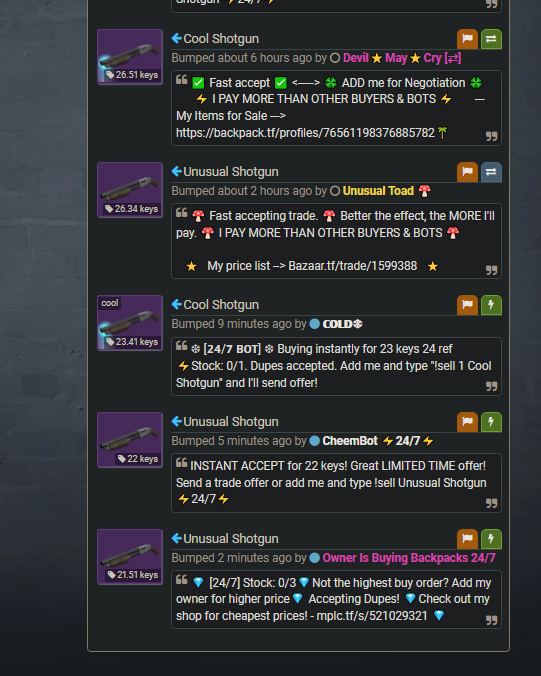
Task: Open the COLD bot user profile
Action: tap(342, 324)
